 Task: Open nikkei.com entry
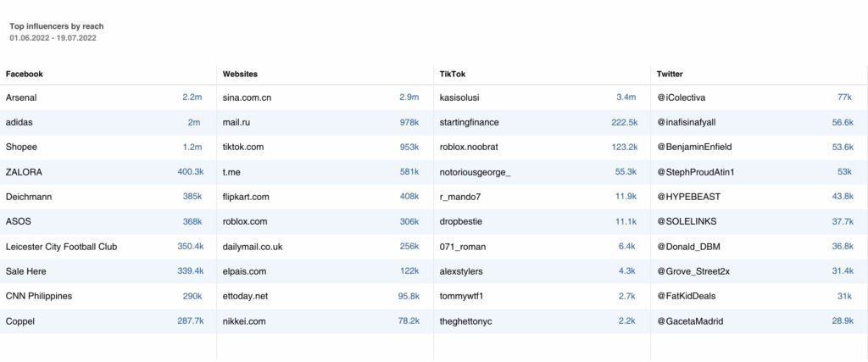click(244, 321)
